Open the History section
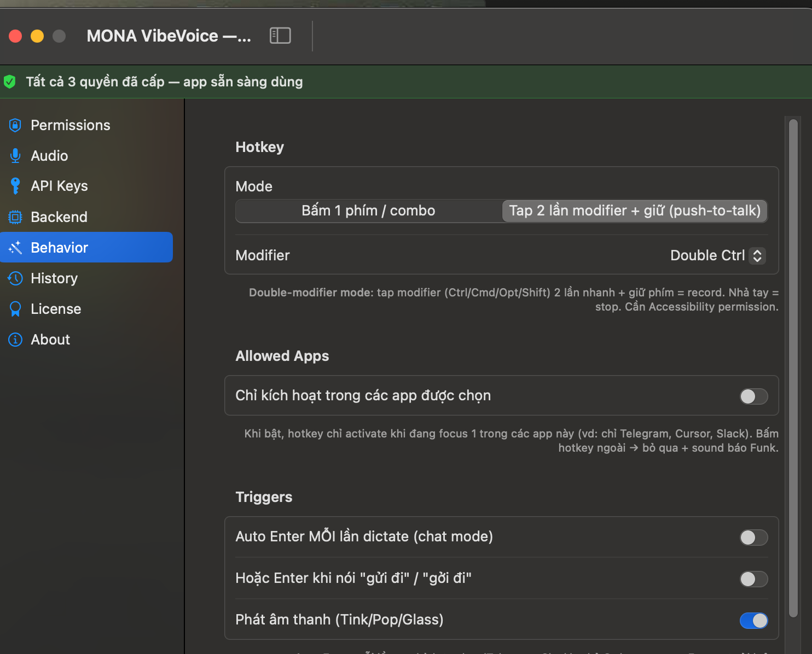The height and width of the screenshot is (654, 812). 86,278
